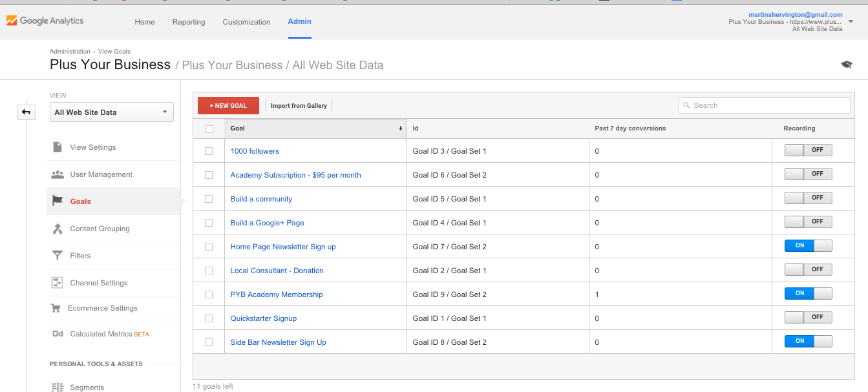Screen dimensions: 868x392
Task: Check the Quickstarter Signup checkbox
Action: click(209, 318)
